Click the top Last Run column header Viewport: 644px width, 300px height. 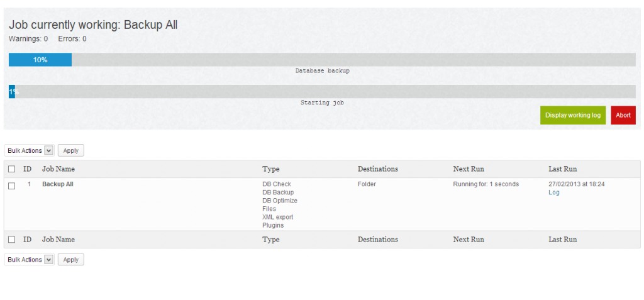[x=562, y=169]
